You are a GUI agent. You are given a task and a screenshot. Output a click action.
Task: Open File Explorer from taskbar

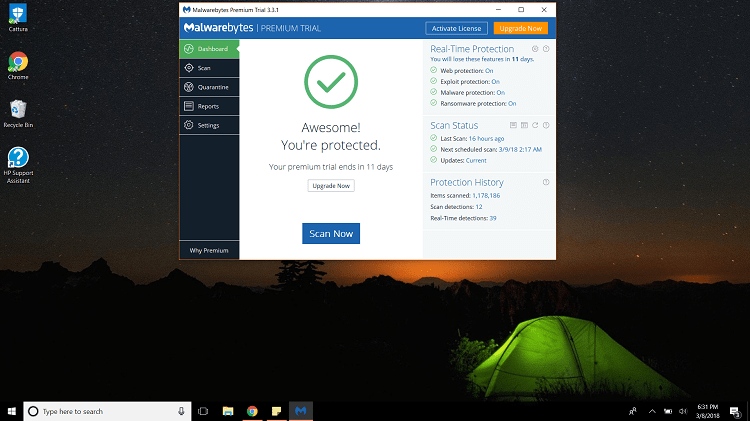click(x=228, y=411)
